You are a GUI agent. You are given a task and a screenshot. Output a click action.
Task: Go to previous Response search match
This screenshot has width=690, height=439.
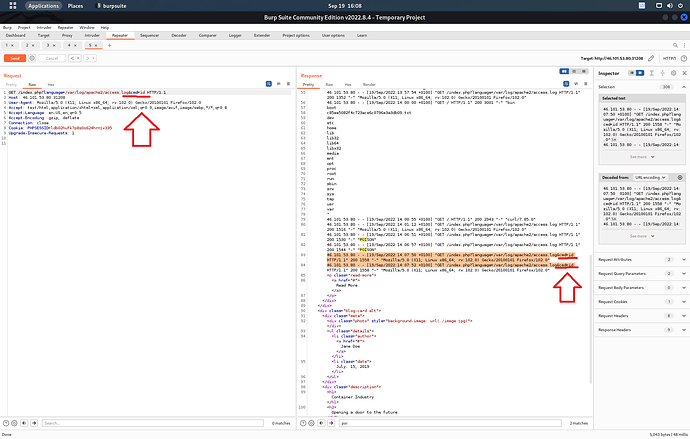point(321,423)
